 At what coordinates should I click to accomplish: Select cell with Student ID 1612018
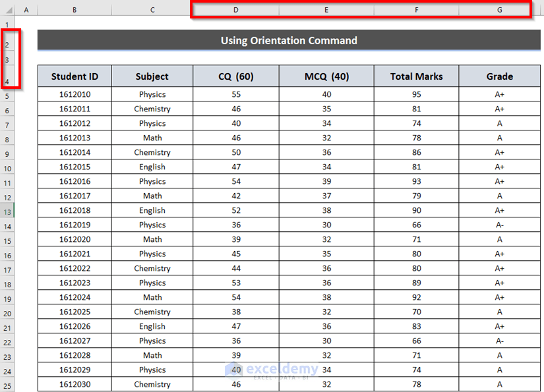pos(75,210)
